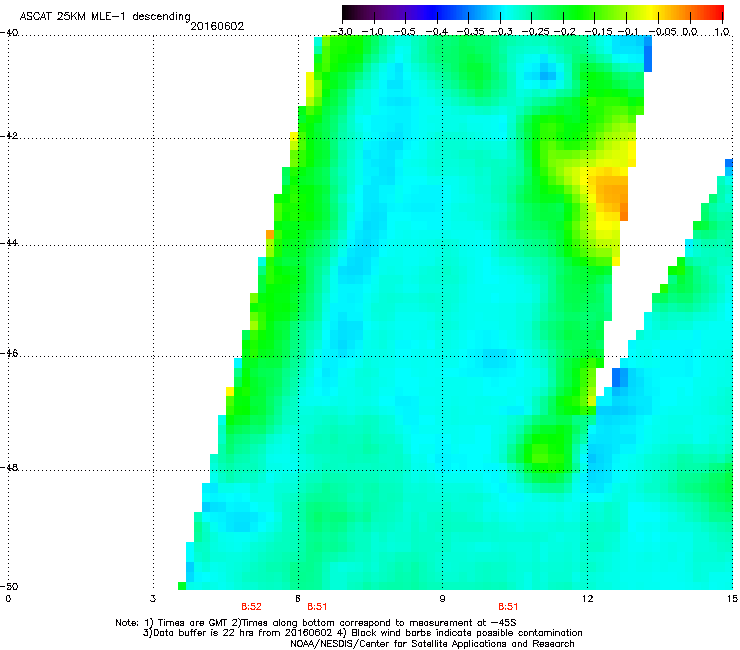Viewport: 740px width, 650px height.
Task: Click the '1.0' color bar label
Action: tap(722, 32)
